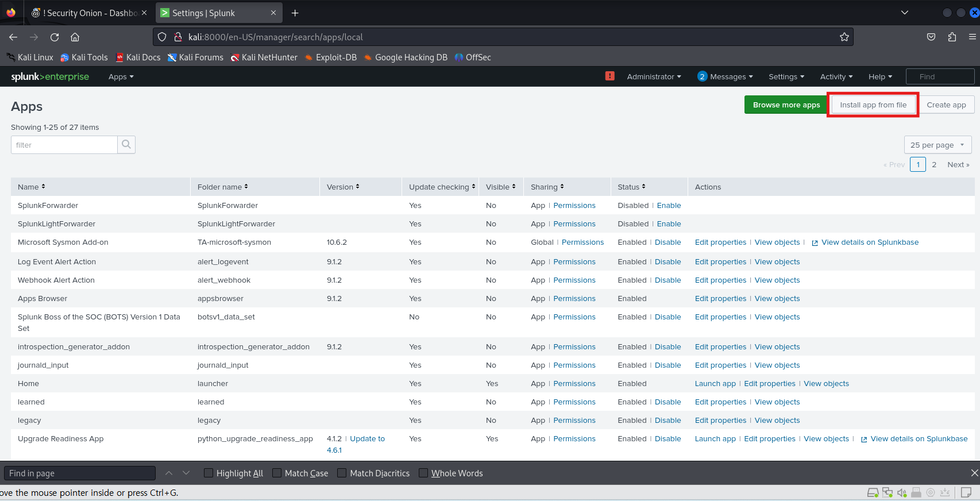Expand the Settings dropdown
This screenshot has width=980, height=501.
pyautogui.click(x=786, y=76)
